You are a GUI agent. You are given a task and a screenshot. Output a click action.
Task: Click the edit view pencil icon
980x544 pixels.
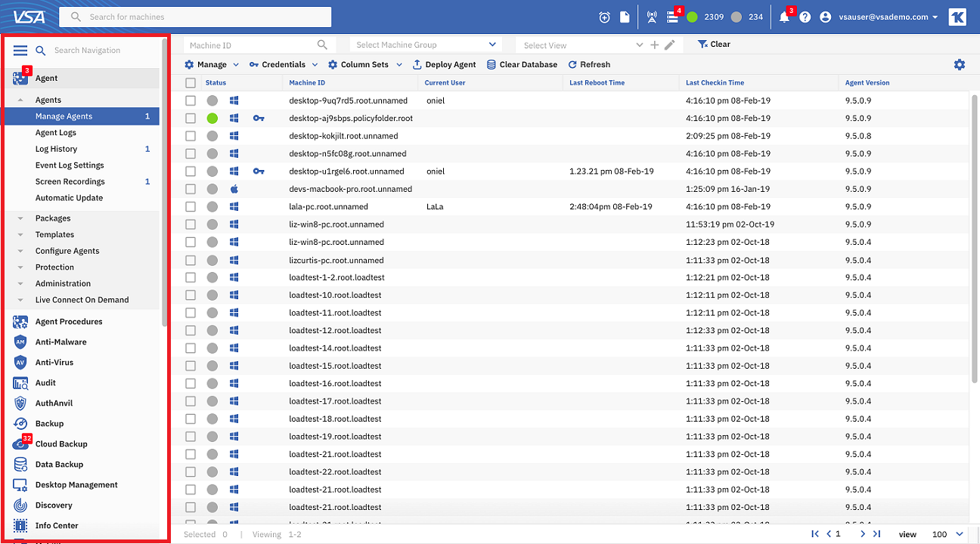(669, 45)
